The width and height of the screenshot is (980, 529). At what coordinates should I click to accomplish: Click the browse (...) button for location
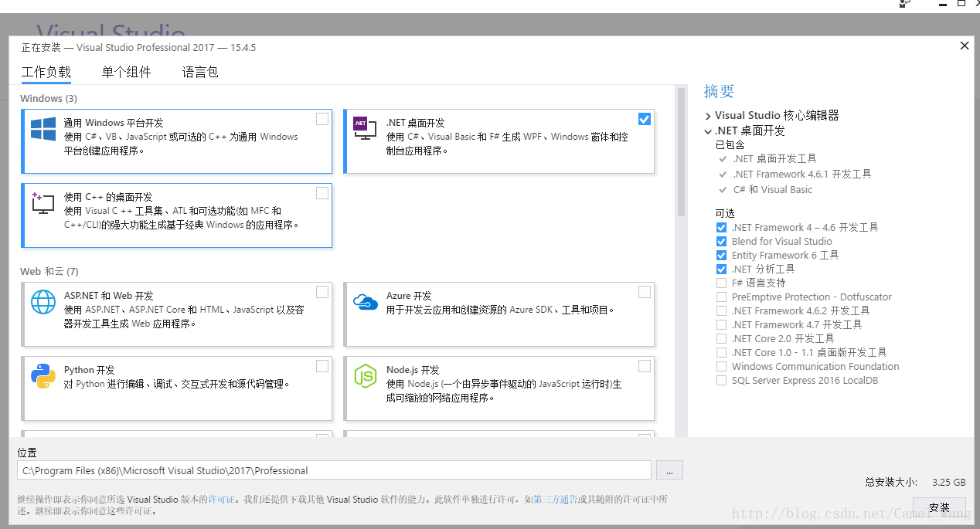coord(669,470)
